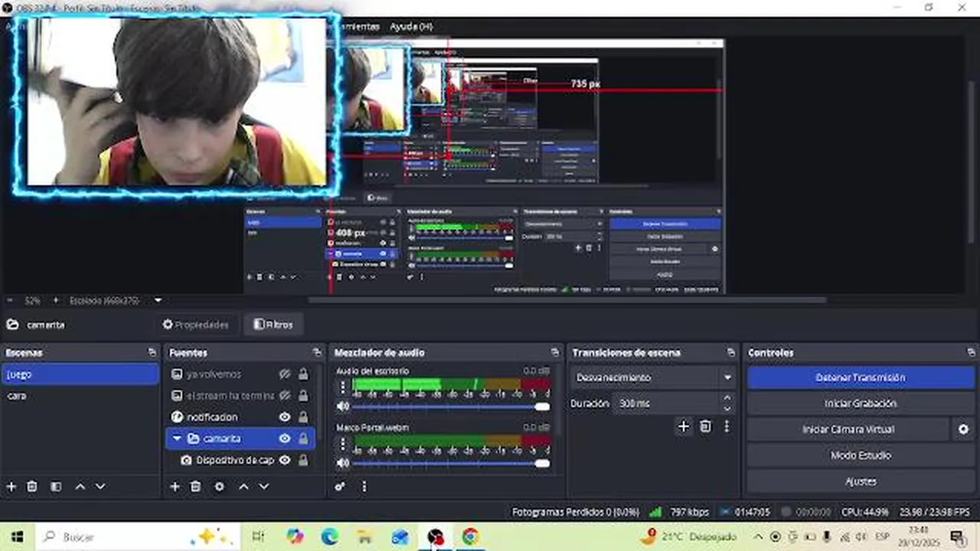Open mixer options menu at the mixer bottom
The image size is (980, 551).
click(x=364, y=487)
